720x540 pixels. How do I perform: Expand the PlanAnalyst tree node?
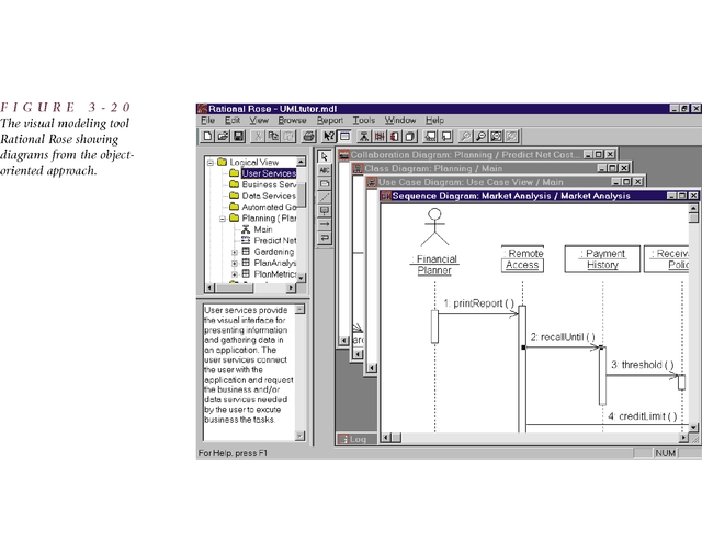click(x=234, y=263)
